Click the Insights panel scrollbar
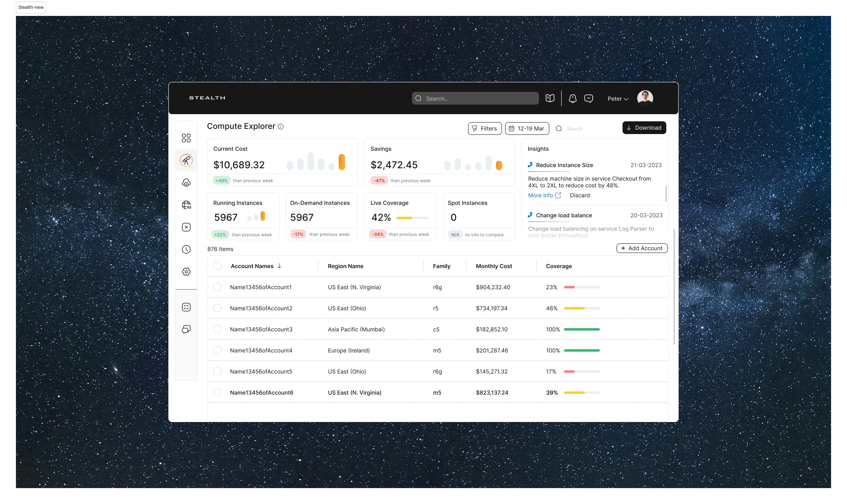The image size is (847, 504). [666, 194]
